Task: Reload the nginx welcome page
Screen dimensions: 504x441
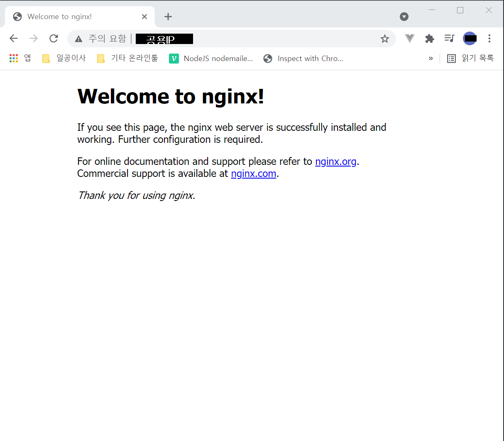Action: point(54,39)
